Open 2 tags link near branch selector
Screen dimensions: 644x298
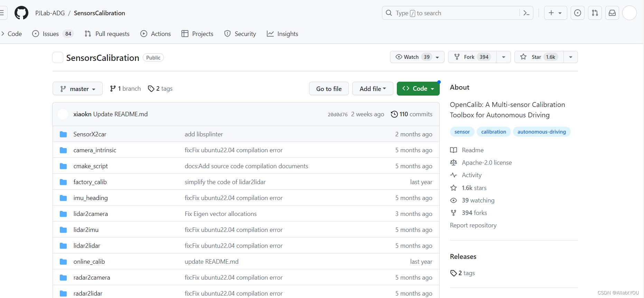coord(160,89)
